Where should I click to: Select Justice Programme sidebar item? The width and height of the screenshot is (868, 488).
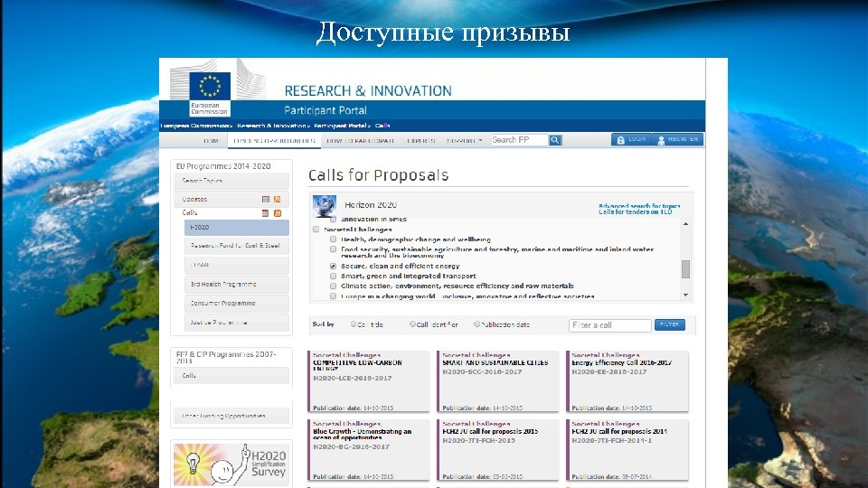tap(237, 322)
